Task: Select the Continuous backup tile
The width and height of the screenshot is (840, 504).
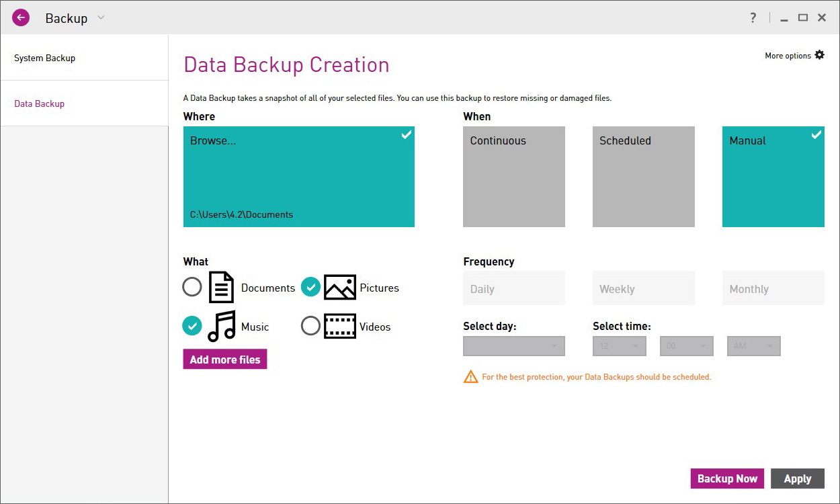Action: 514,177
